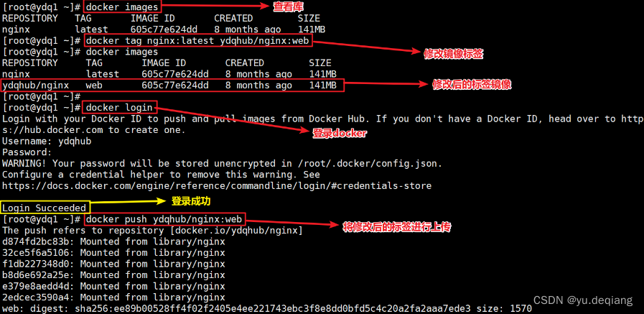Click the 's://hub.docker.com to create one.' text

point(93,130)
